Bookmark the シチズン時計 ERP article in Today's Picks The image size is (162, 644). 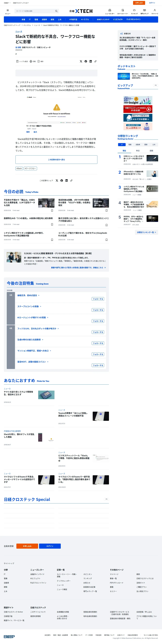pyautogui.click(x=52, y=240)
